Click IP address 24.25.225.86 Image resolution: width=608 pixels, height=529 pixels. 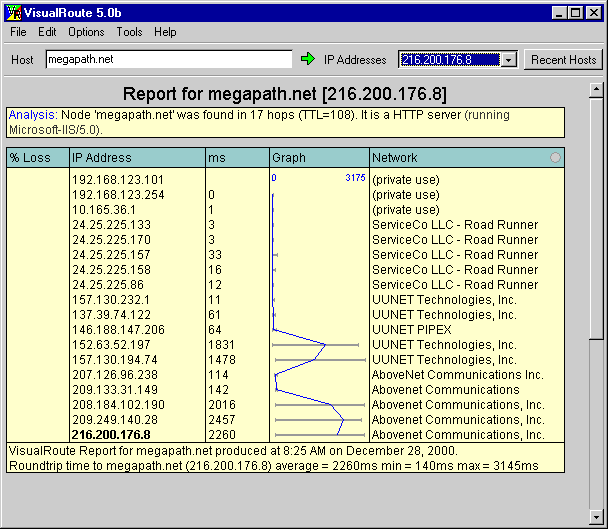tap(108, 285)
